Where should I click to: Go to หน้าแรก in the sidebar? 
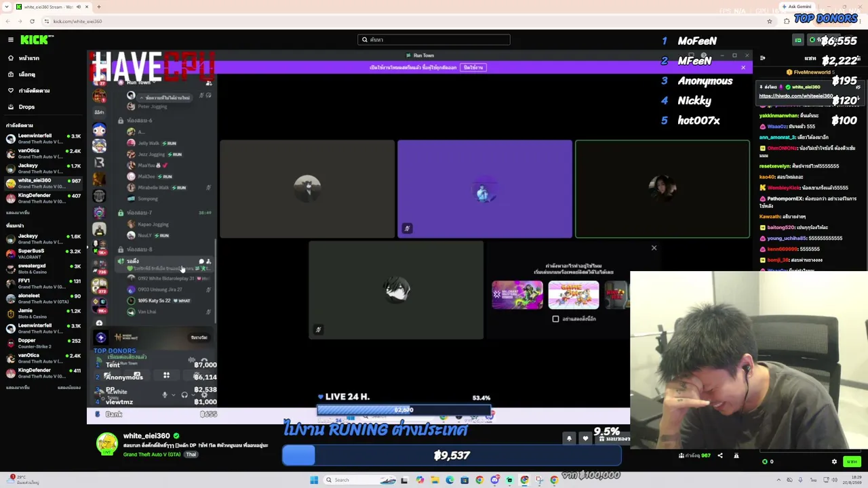pos(28,58)
